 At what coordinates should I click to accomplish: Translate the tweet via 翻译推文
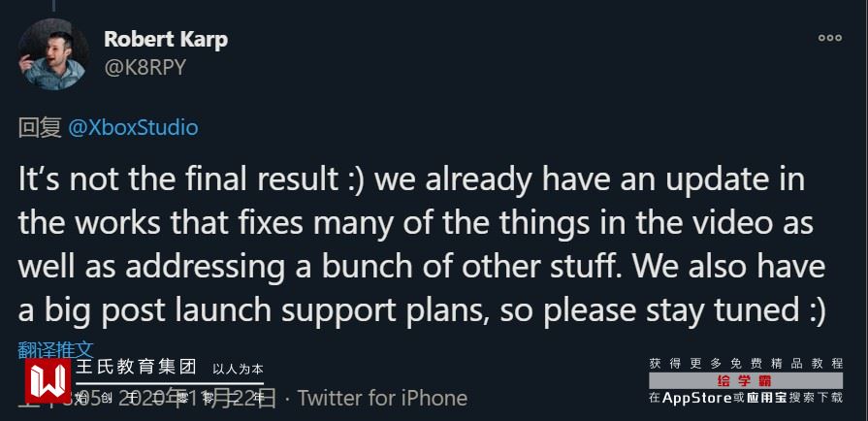(x=56, y=348)
